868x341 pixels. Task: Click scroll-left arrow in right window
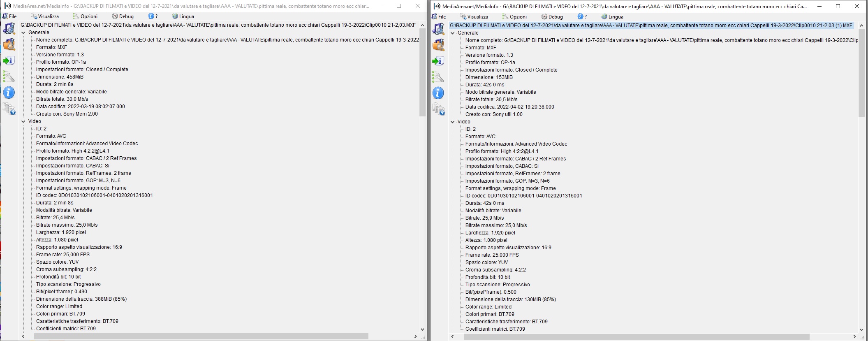point(453,337)
